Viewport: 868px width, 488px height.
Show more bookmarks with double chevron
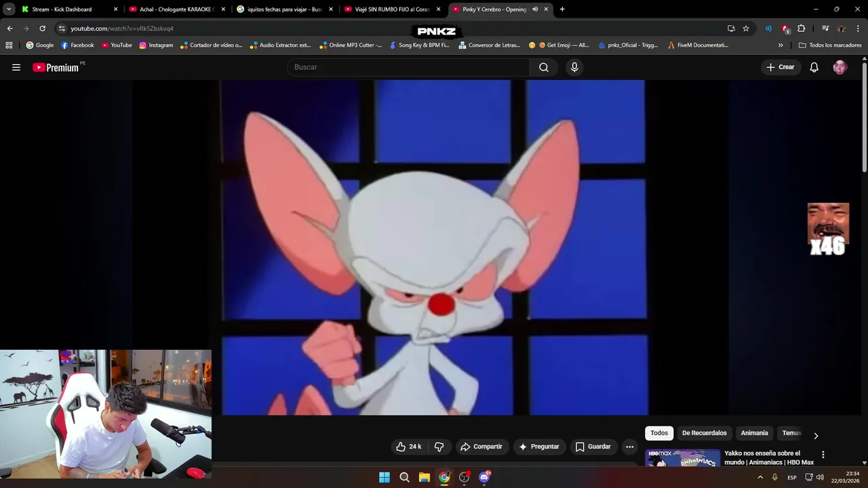tap(781, 45)
